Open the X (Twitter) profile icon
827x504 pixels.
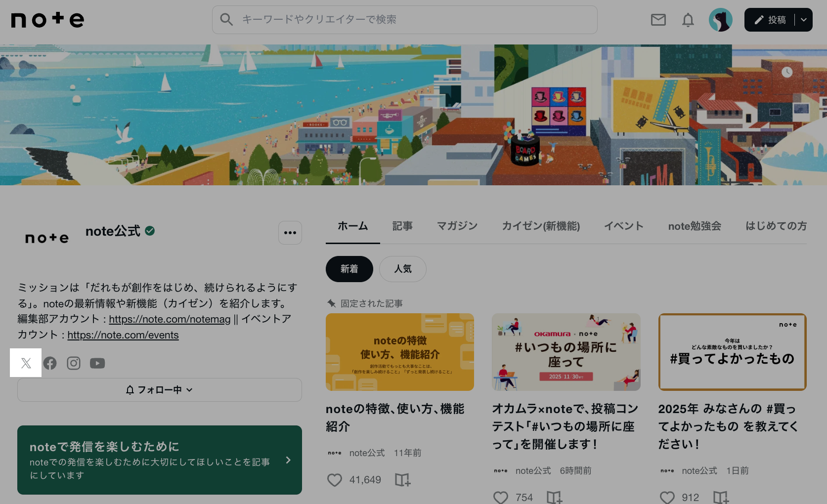[x=26, y=363]
